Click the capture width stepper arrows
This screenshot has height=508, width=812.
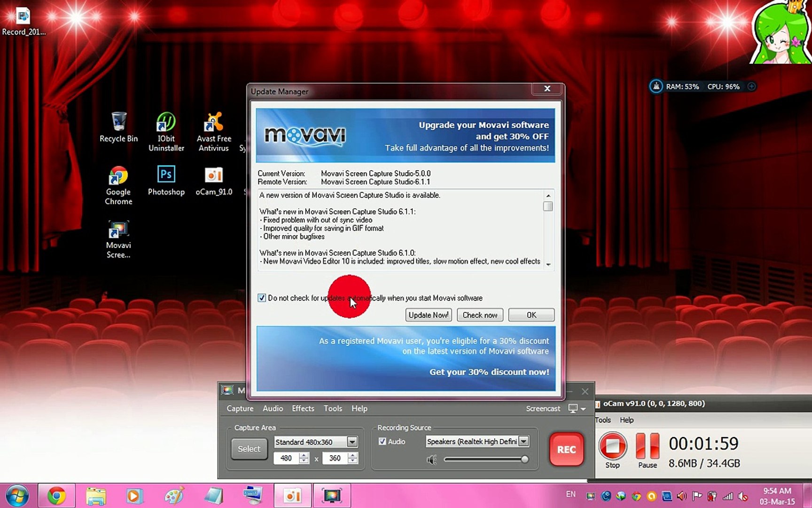(304, 458)
